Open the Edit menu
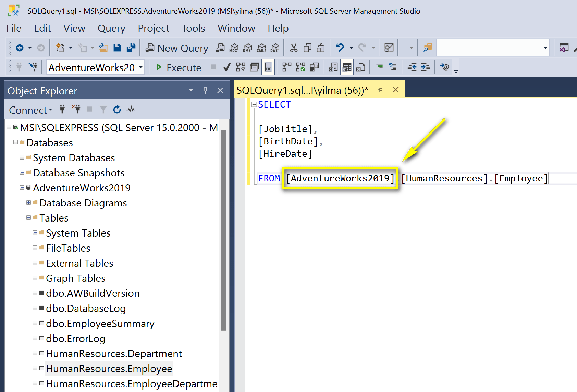 (42, 28)
